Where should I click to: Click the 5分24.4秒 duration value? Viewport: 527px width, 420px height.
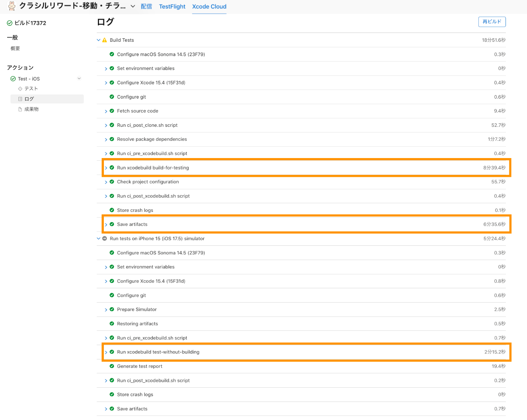(x=495, y=239)
